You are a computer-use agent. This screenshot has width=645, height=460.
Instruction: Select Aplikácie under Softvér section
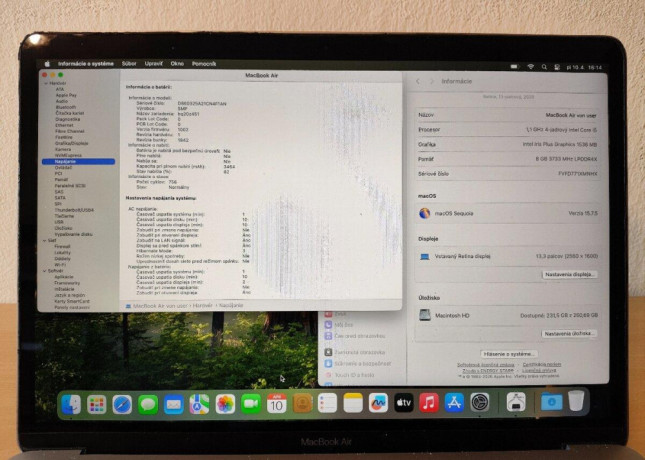coord(64,277)
